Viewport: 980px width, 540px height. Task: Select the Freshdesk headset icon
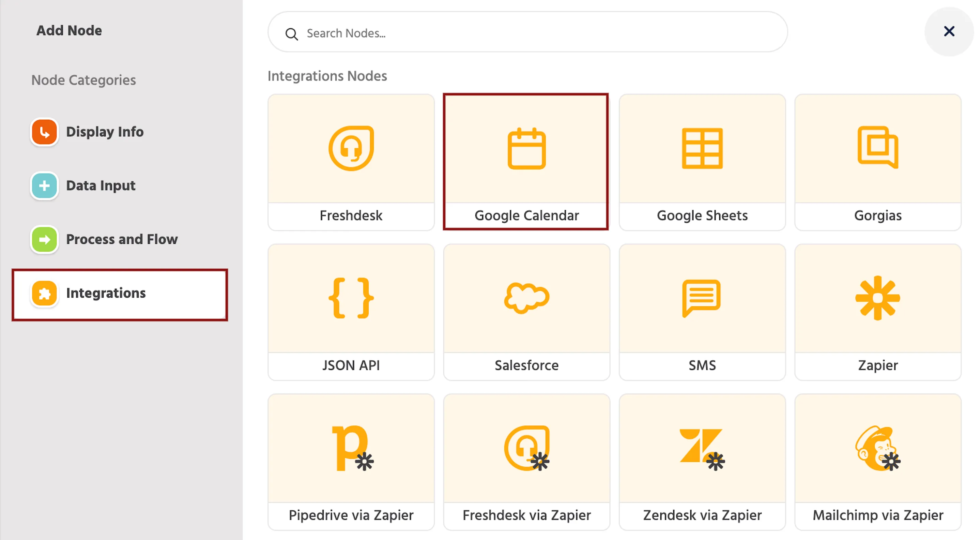click(351, 148)
